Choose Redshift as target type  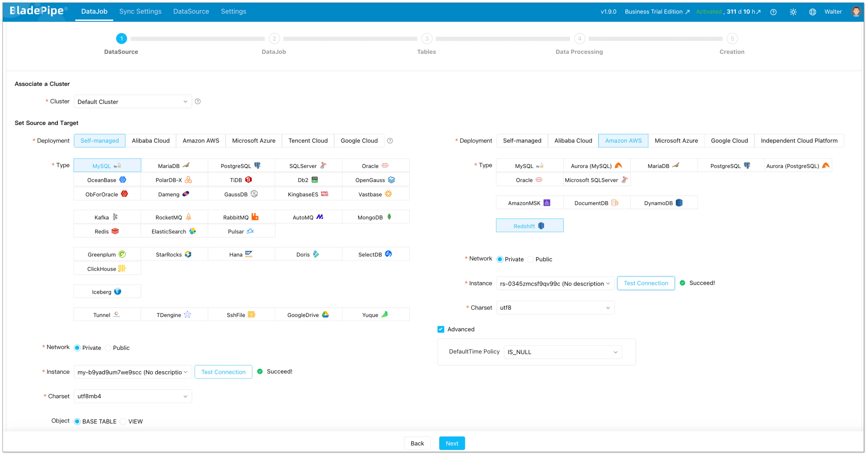[529, 226]
